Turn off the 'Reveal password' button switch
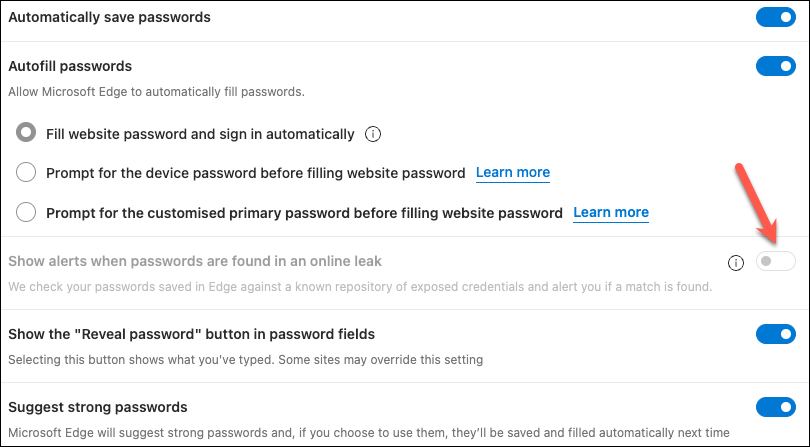Image resolution: width=810 pixels, height=447 pixels. click(x=775, y=334)
